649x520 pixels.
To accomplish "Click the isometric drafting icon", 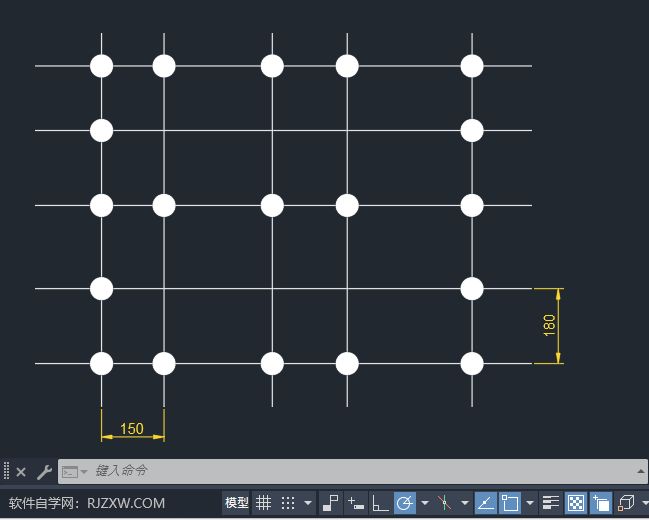I will pyautogui.click(x=445, y=502).
